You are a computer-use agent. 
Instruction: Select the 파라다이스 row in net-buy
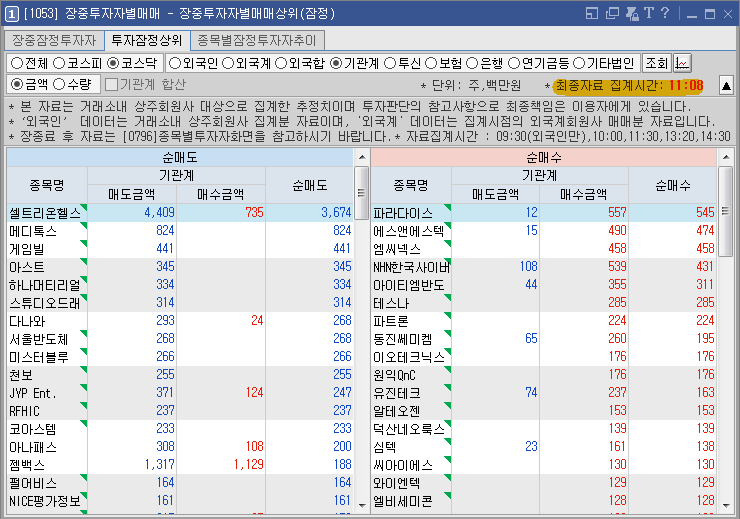(543, 213)
